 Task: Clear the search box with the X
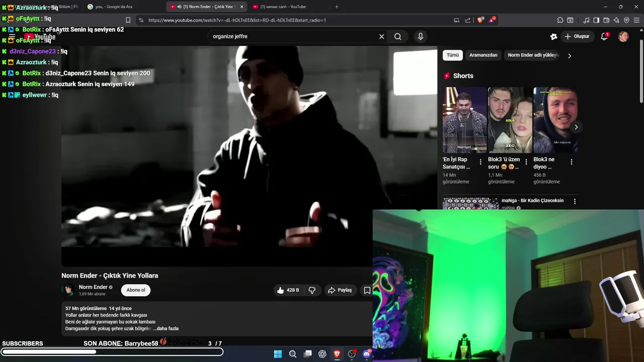click(381, 36)
